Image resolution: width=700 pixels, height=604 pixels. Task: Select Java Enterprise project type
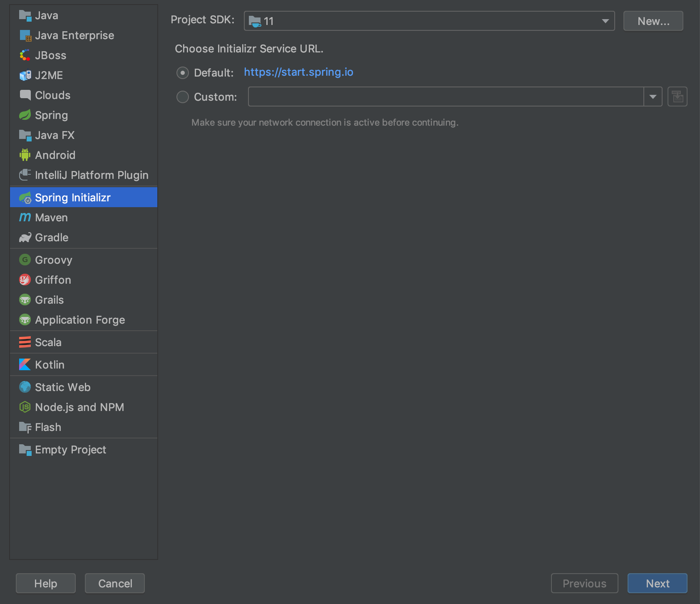click(74, 35)
